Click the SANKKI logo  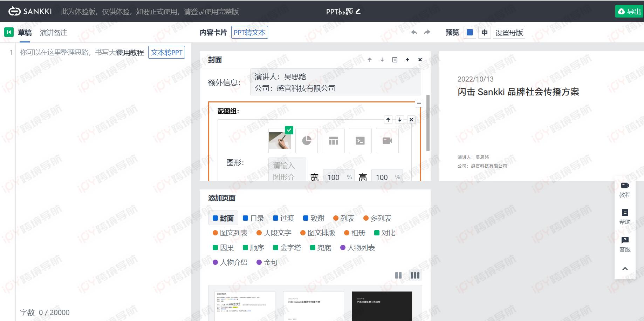[30, 11]
